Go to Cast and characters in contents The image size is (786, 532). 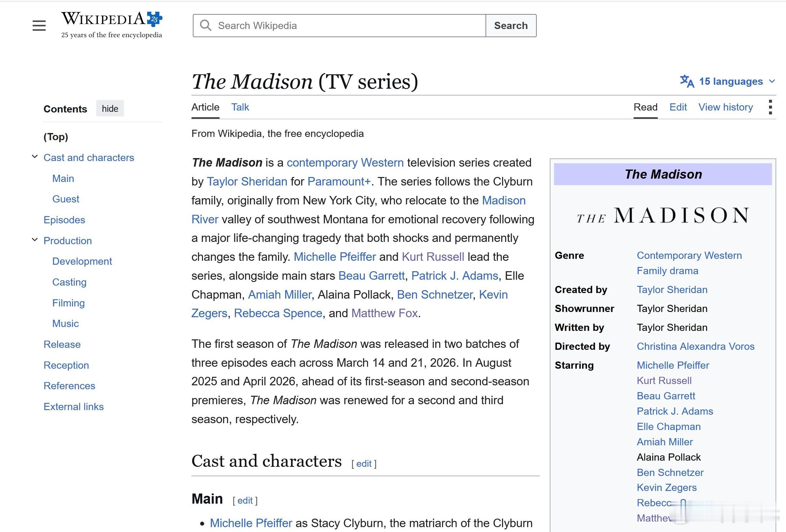click(89, 157)
